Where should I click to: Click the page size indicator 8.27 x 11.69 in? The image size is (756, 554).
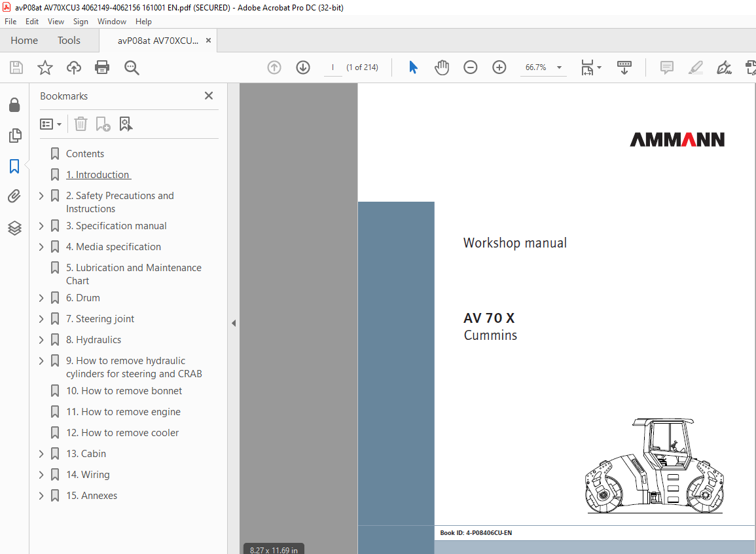[274, 549]
